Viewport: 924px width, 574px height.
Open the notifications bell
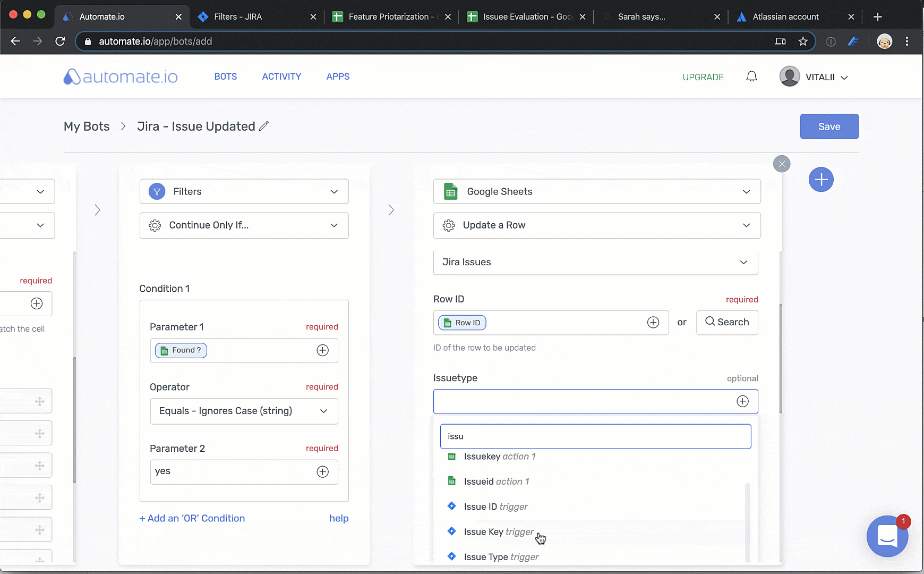click(x=751, y=77)
